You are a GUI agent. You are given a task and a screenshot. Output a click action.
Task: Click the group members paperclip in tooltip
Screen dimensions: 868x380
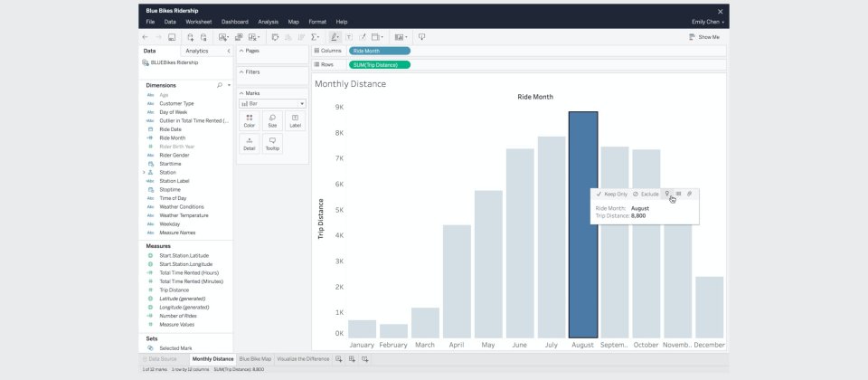point(689,194)
